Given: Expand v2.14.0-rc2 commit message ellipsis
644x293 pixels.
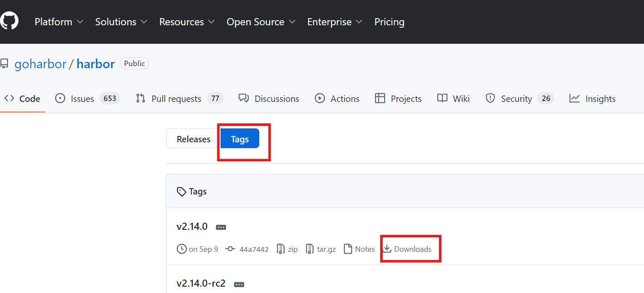Looking at the screenshot, I should pyautogui.click(x=239, y=285).
